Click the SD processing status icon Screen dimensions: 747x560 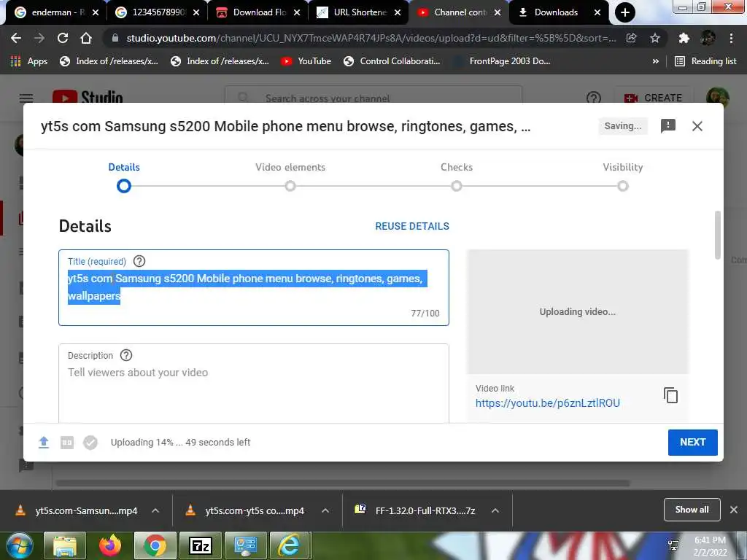[66, 443]
